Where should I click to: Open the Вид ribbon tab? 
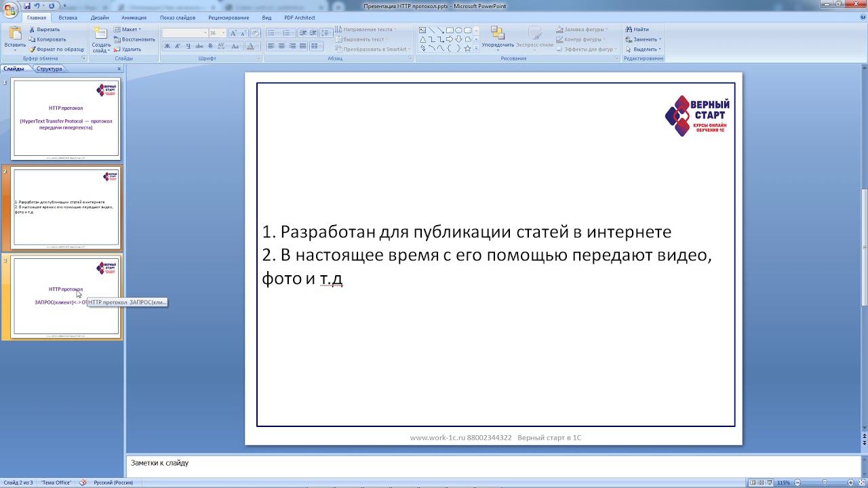pos(267,18)
